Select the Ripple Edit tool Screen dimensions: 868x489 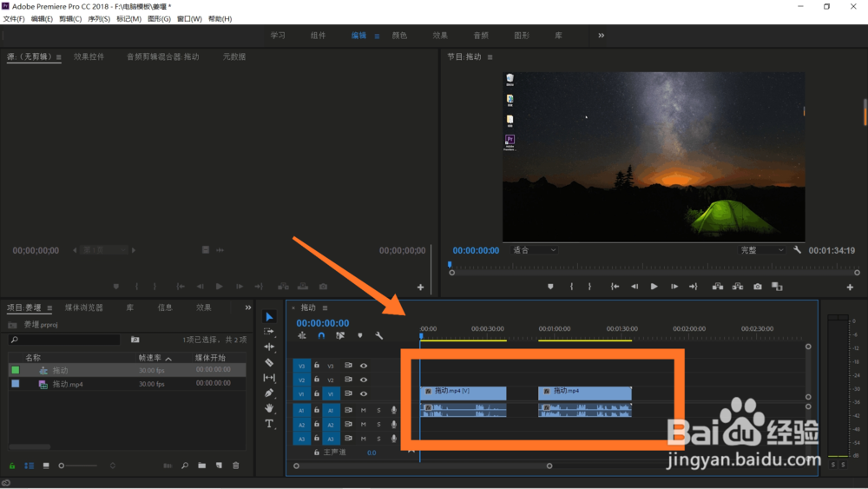pos(269,347)
